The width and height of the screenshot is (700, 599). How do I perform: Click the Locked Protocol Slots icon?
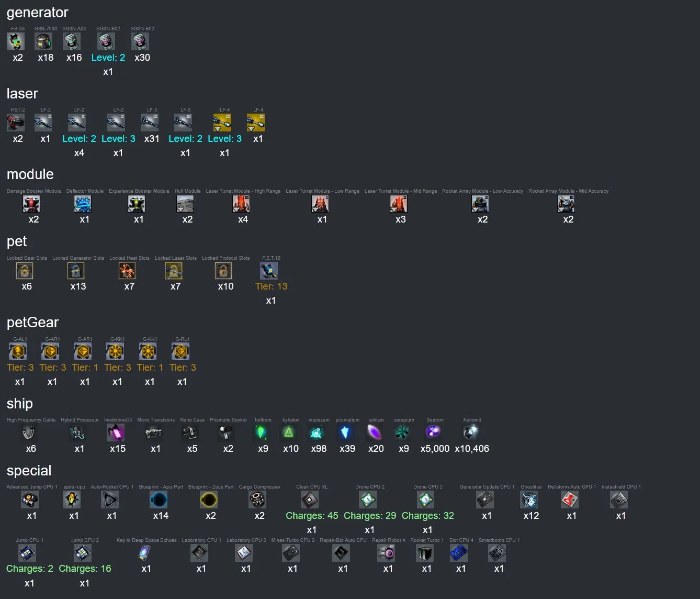223,271
